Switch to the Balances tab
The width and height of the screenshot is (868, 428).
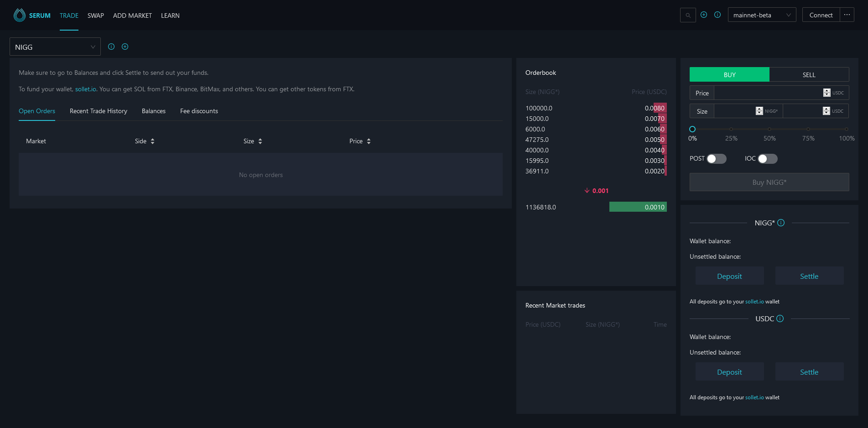(154, 111)
